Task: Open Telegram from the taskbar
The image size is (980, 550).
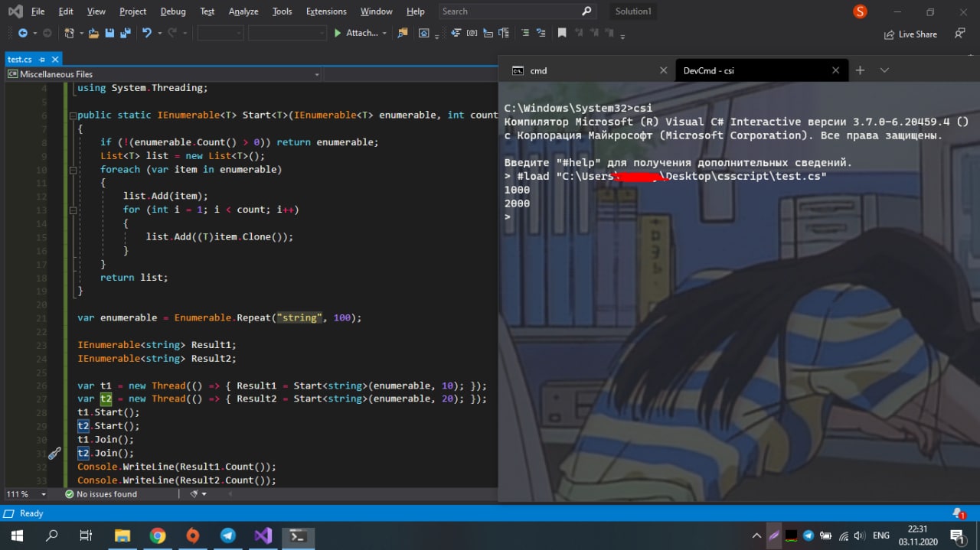Action: click(228, 535)
